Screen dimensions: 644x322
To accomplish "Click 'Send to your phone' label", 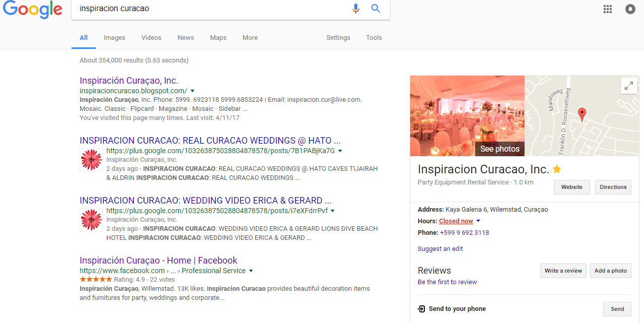I will click(x=457, y=309).
